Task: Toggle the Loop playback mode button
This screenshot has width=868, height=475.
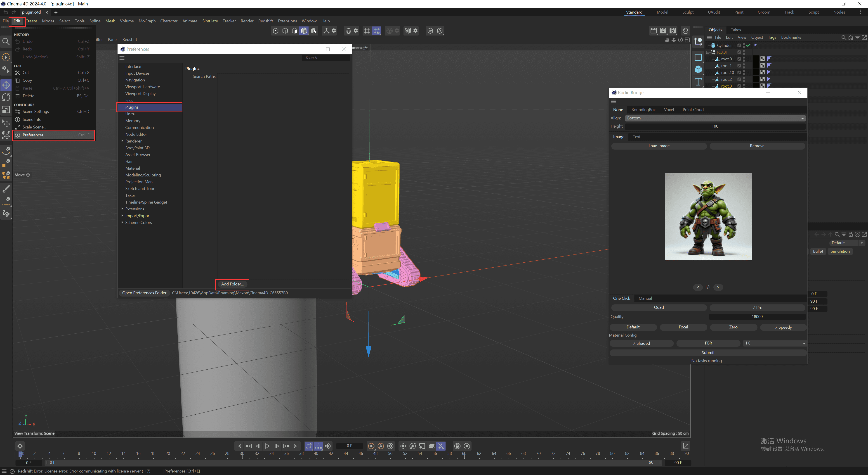Action: (x=309, y=446)
